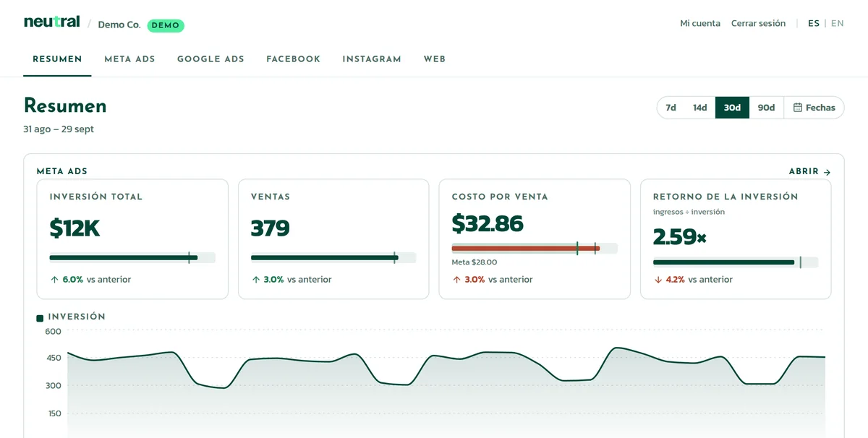Select the 14d date range
Screen dimensions: 868x438
(699, 108)
